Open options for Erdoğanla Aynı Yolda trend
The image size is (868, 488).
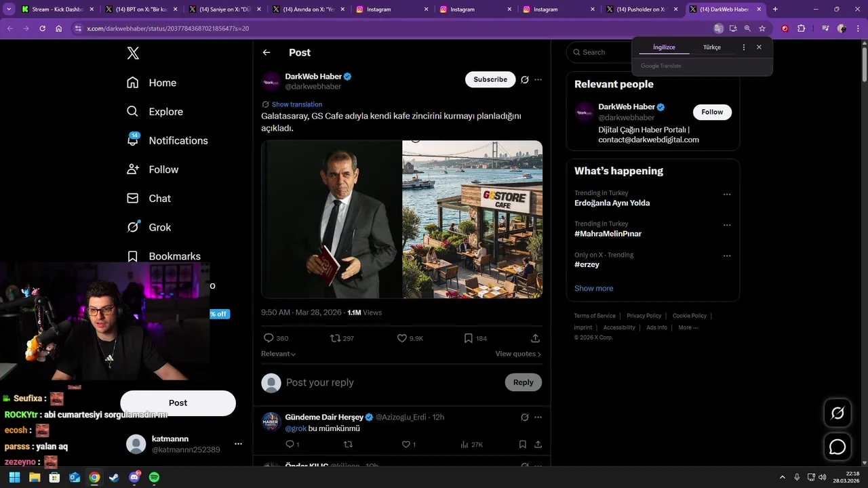coord(727,195)
